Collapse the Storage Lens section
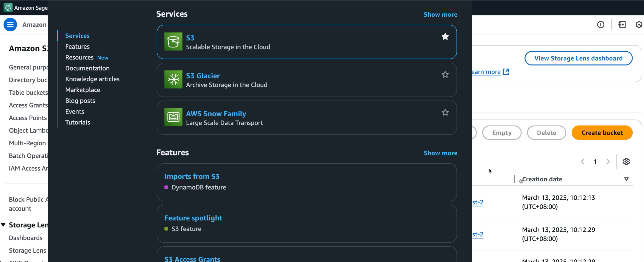Image resolution: width=644 pixels, height=262 pixels. pos(3,225)
